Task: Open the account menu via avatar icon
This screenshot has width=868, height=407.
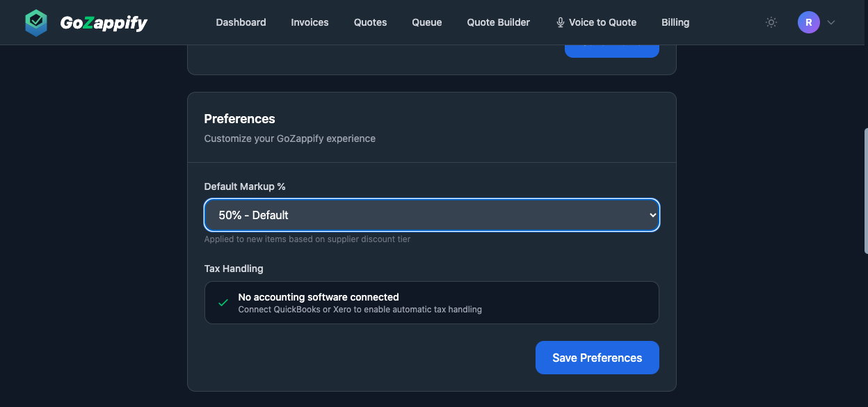Action: (808, 22)
